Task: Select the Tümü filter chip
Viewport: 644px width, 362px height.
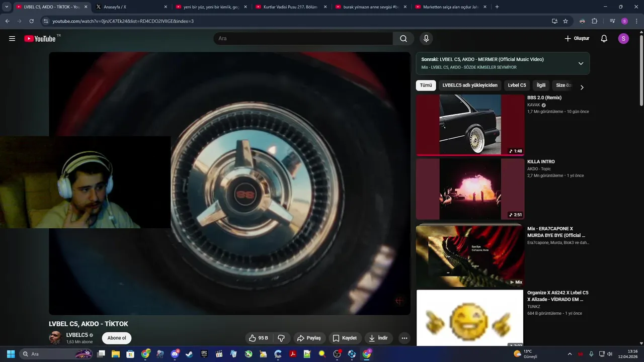Action: pyautogui.click(x=426, y=85)
